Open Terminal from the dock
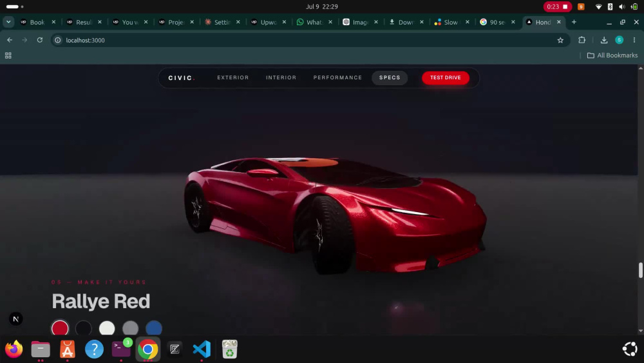Screen dimensions: 644x363 point(121,349)
